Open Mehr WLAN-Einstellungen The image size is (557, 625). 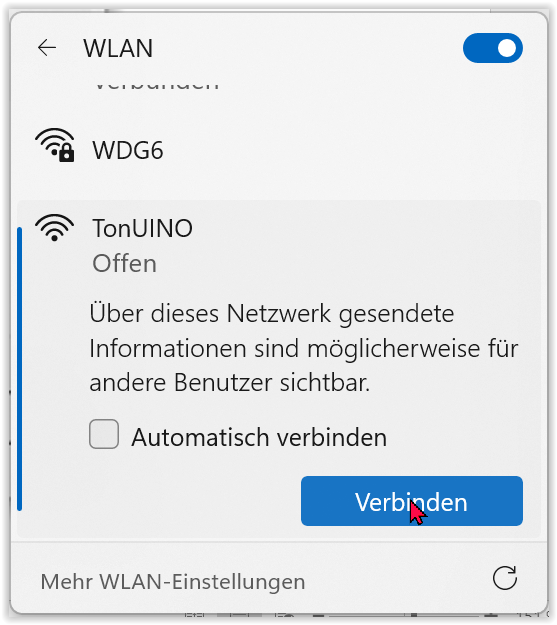173,582
